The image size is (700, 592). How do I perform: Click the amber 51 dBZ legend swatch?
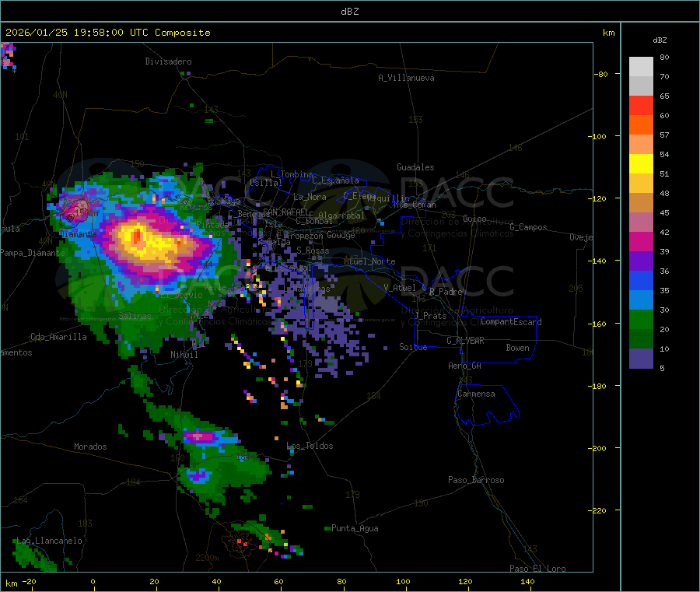641,183
